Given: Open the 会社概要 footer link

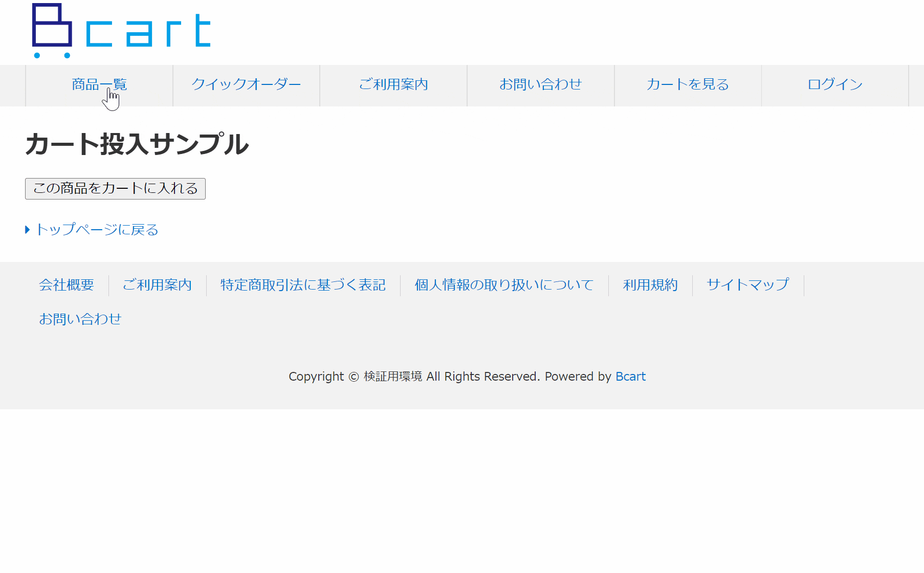Looking at the screenshot, I should (67, 285).
